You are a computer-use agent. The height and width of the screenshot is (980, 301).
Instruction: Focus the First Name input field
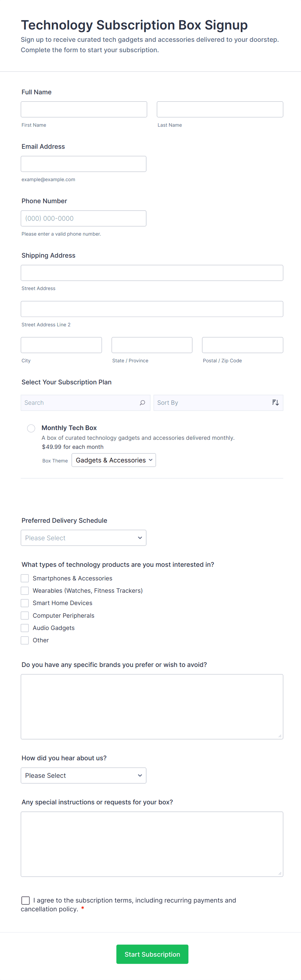[84, 110]
